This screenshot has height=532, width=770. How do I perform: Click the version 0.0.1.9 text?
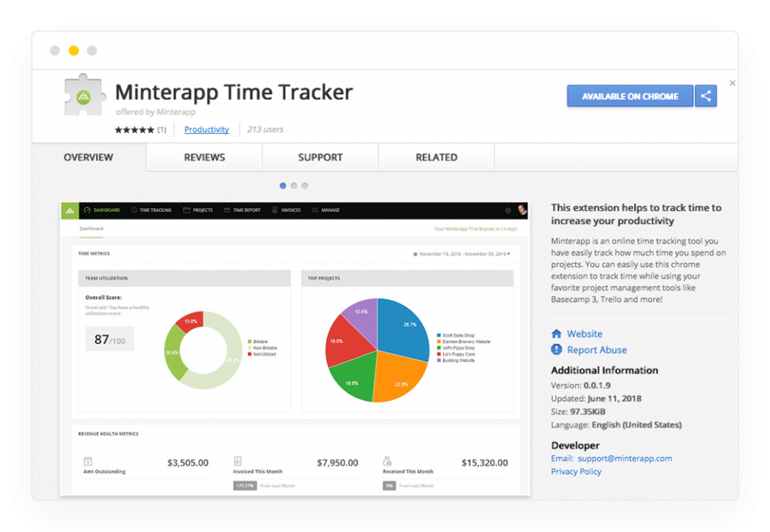(581, 385)
